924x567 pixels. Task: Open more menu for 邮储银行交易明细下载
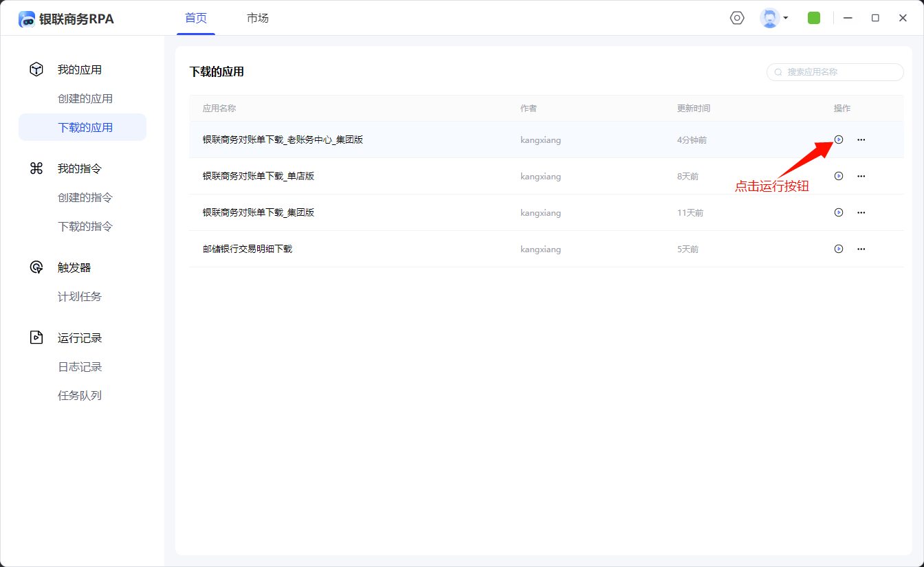tap(861, 249)
